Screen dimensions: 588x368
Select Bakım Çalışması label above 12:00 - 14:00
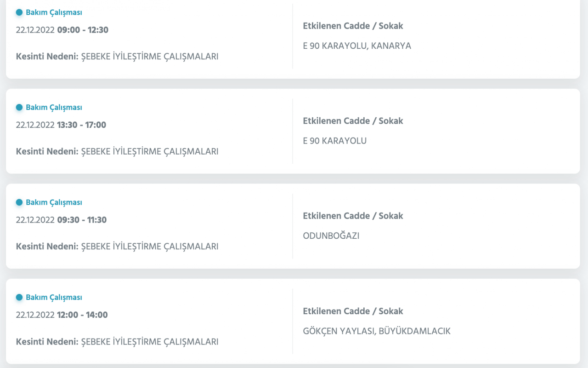54,298
